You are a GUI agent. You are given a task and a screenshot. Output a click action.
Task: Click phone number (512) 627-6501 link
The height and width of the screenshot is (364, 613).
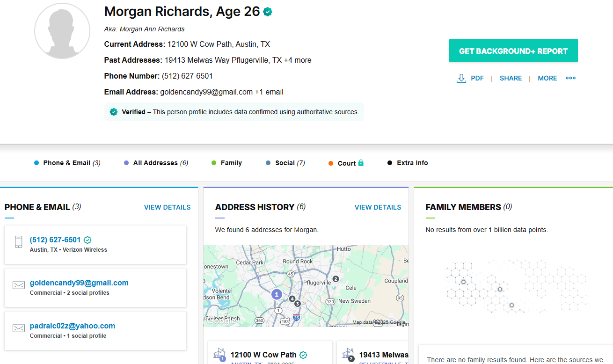click(55, 240)
